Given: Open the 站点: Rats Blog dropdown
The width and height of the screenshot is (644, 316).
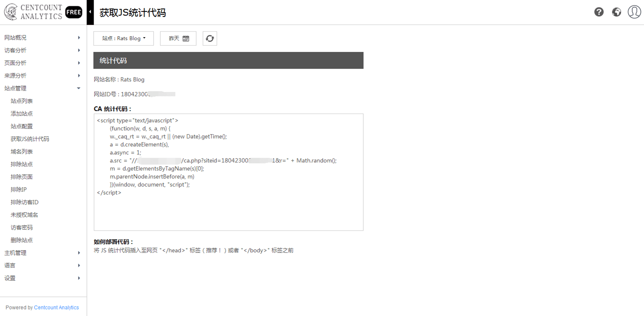Looking at the screenshot, I should (x=124, y=38).
